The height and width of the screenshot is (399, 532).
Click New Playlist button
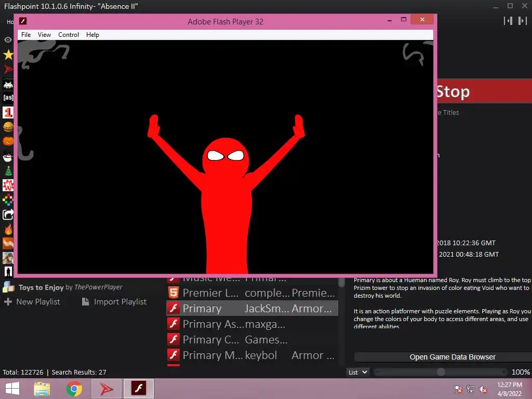click(x=32, y=302)
